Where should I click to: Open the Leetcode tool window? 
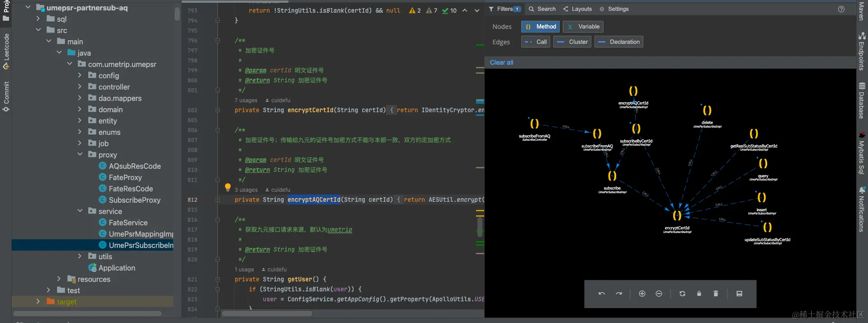point(6,51)
